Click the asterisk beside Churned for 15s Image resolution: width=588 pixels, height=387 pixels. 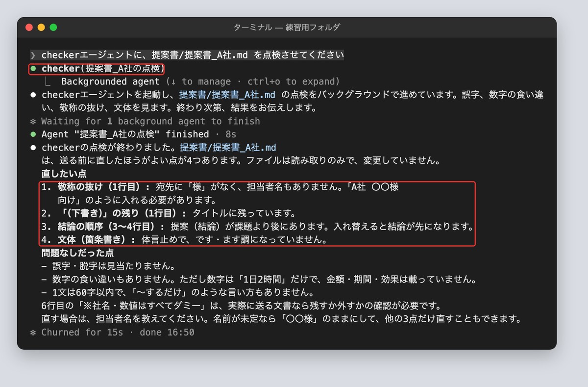33,333
